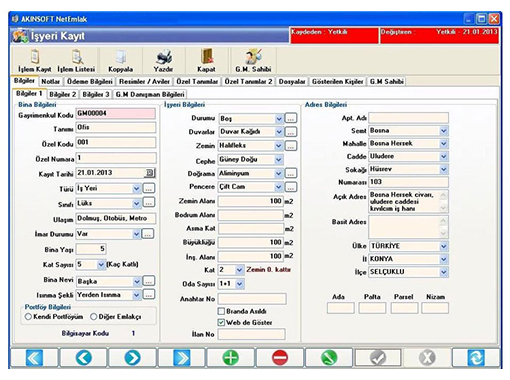Switch to the Notlar tab
Screen dimensions: 510x380
tap(51, 81)
